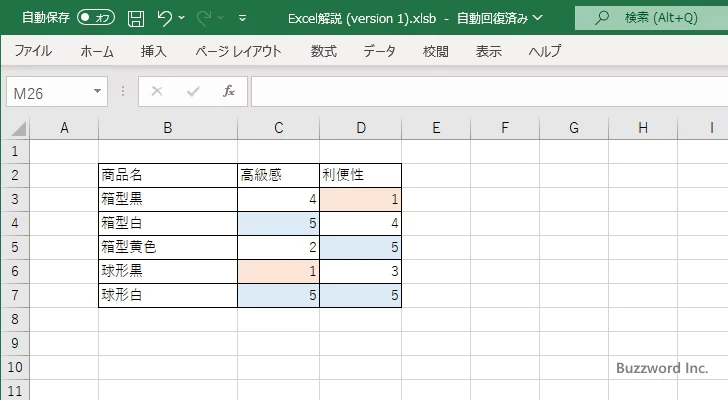This screenshot has height=400, width=728.
Task: Click the Insert Function fx icon
Action: tap(229, 91)
